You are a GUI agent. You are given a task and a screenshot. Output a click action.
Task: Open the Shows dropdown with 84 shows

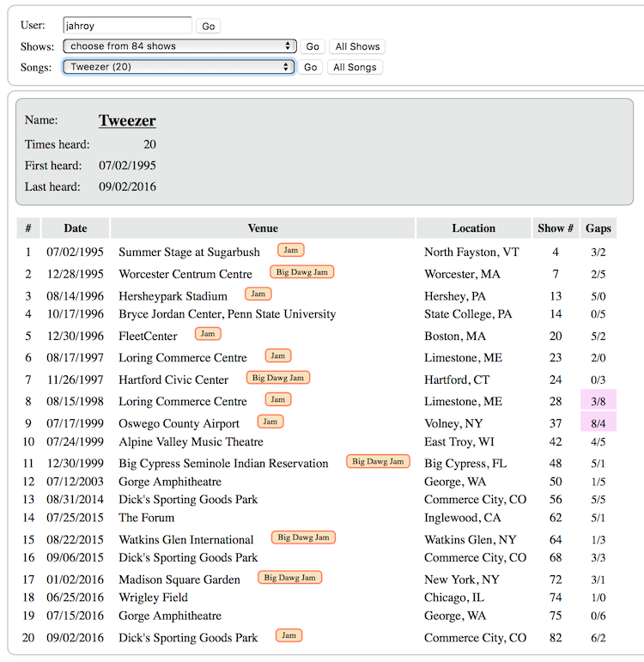click(179, 46)
